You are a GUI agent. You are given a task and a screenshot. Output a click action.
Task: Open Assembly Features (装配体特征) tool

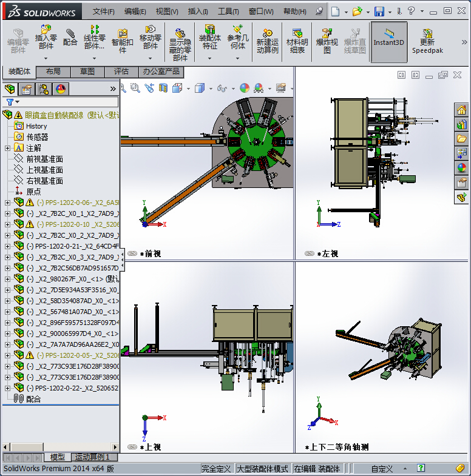tap(209, 38)
